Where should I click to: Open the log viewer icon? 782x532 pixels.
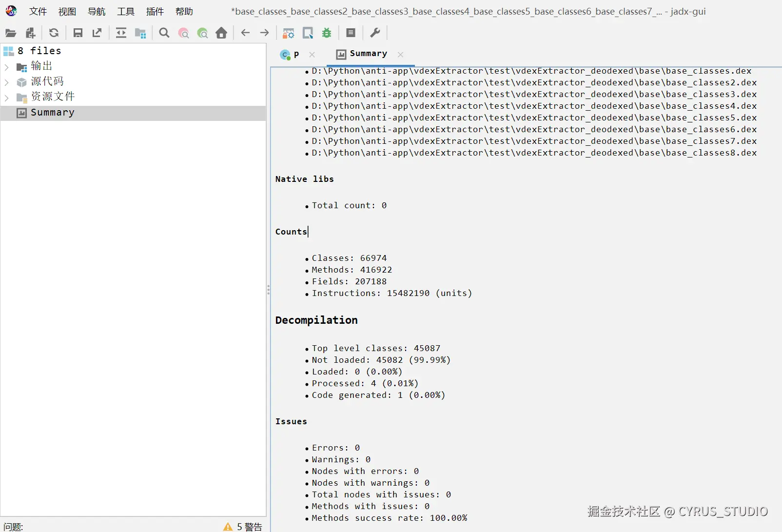351,33
